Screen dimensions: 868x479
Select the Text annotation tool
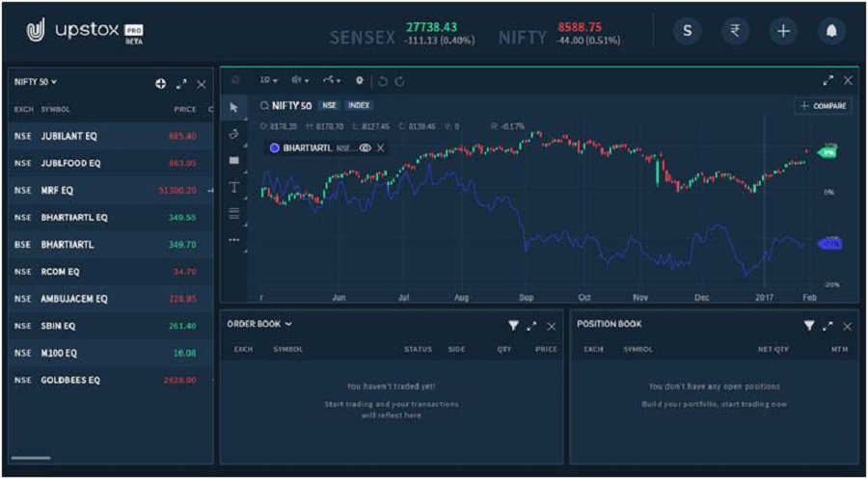click(x=233, y=187)
